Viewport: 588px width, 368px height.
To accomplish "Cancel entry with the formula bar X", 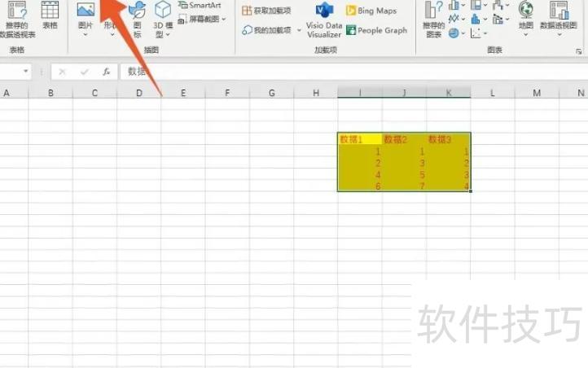I will click(x=62, y=71).
